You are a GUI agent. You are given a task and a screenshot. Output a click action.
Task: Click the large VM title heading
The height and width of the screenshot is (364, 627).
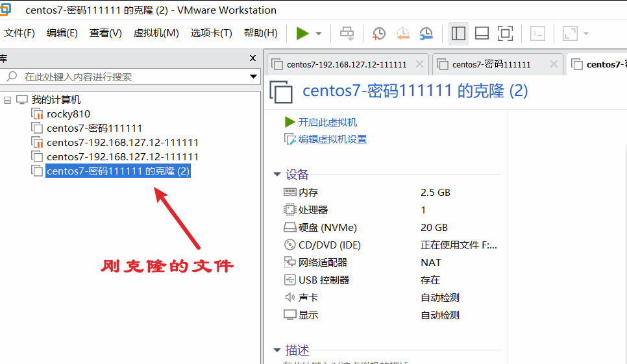click(415, 91)
